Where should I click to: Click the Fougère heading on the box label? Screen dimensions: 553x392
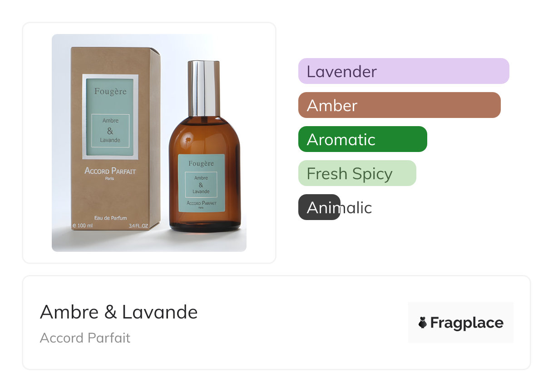(110, 91)
